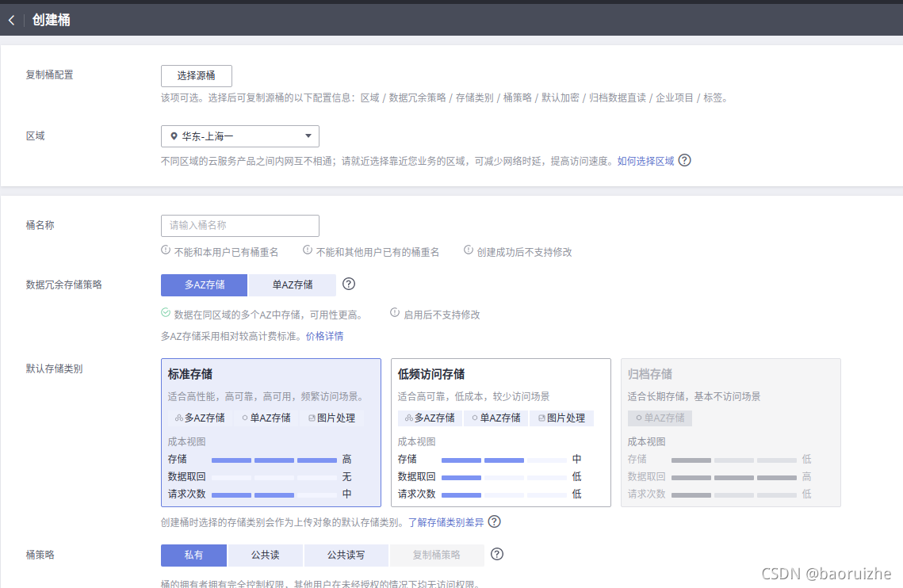903x588 pixels.
Task: Click the 请输入桶名称 input field
Action: tap(239, 225)
